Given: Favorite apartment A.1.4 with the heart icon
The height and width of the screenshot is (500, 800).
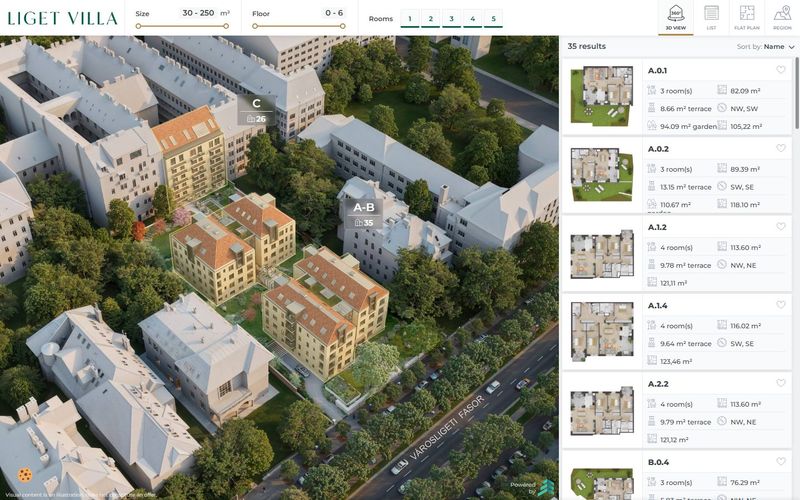Looking at the screenshot, I should coord(781,305).
